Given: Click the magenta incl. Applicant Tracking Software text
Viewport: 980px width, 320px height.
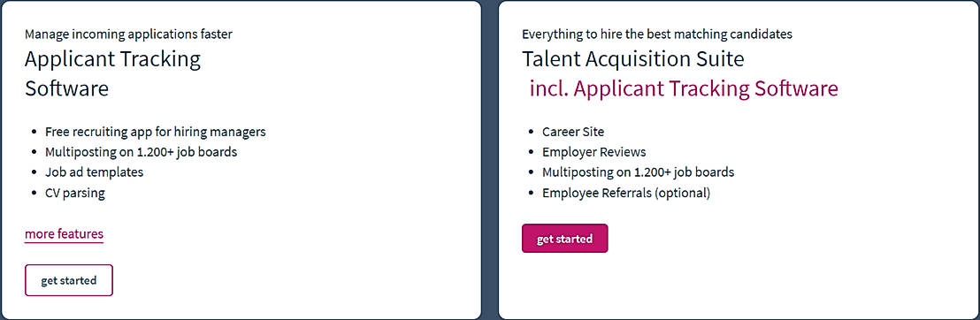Looking at the screenshot, I should pos(684,88).
